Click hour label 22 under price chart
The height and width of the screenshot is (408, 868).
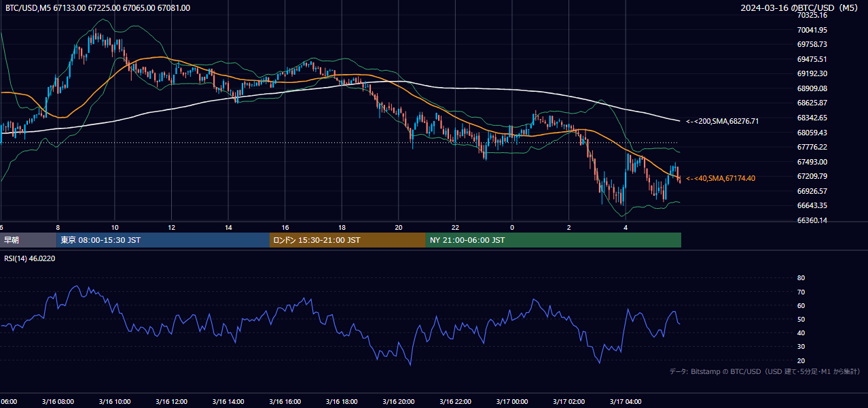tap(456, 227)
